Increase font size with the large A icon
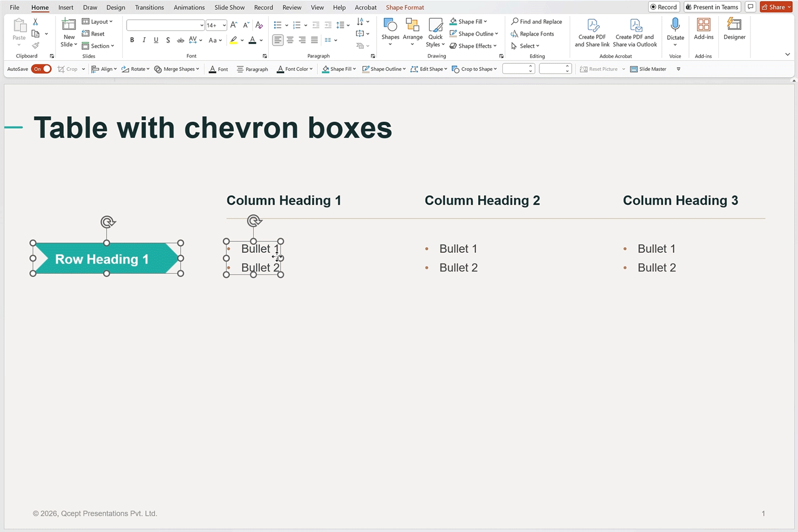 (234, 25)
